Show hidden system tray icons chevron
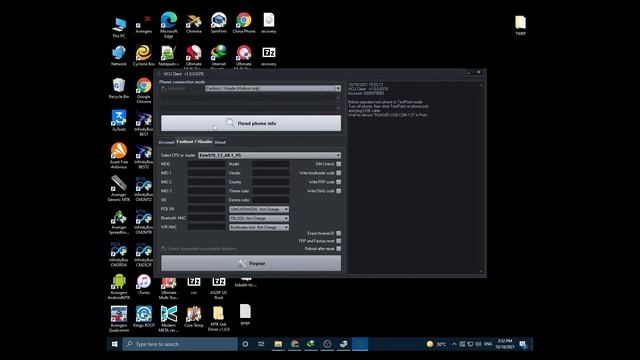This screenshot has width=640, height=360. pyautogui.click(x=454, y=344)
